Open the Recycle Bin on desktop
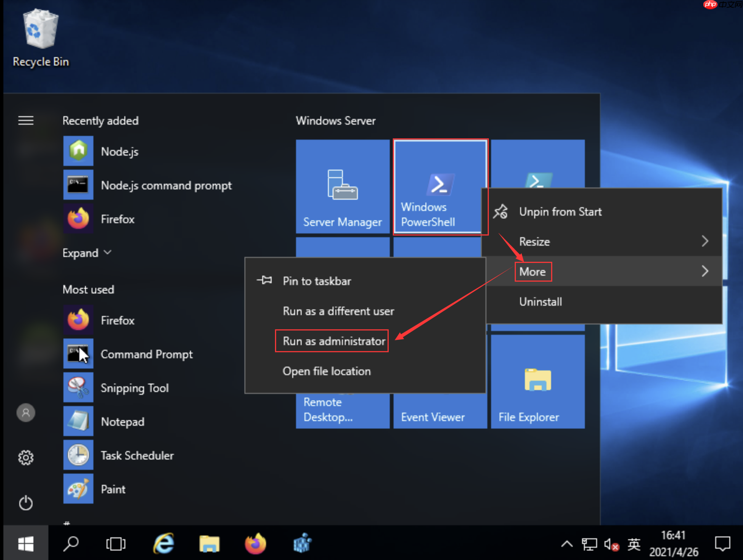 [41, 38]
